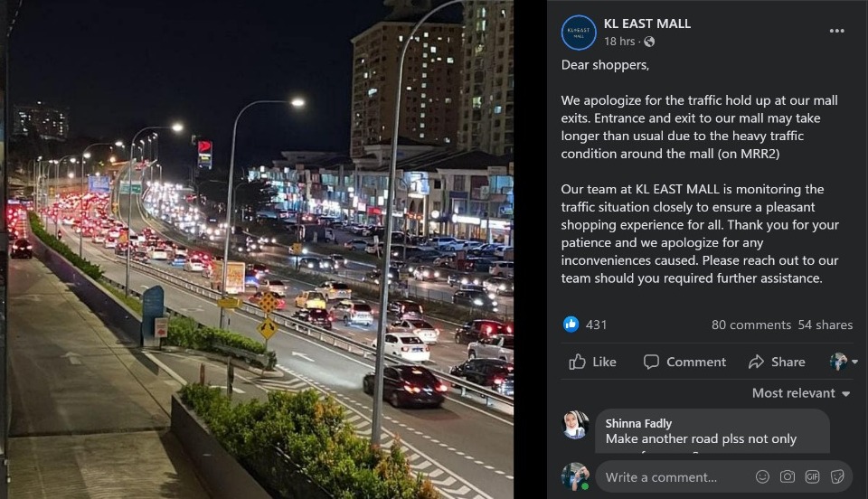Open the 18 hrs post timestamp

coord(619,42)
